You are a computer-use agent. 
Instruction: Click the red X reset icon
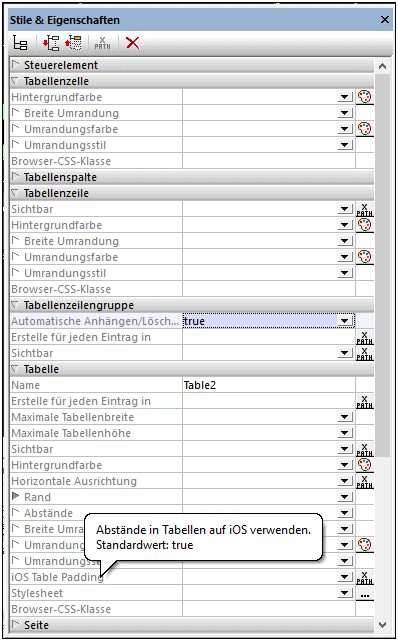coord(132,43)
